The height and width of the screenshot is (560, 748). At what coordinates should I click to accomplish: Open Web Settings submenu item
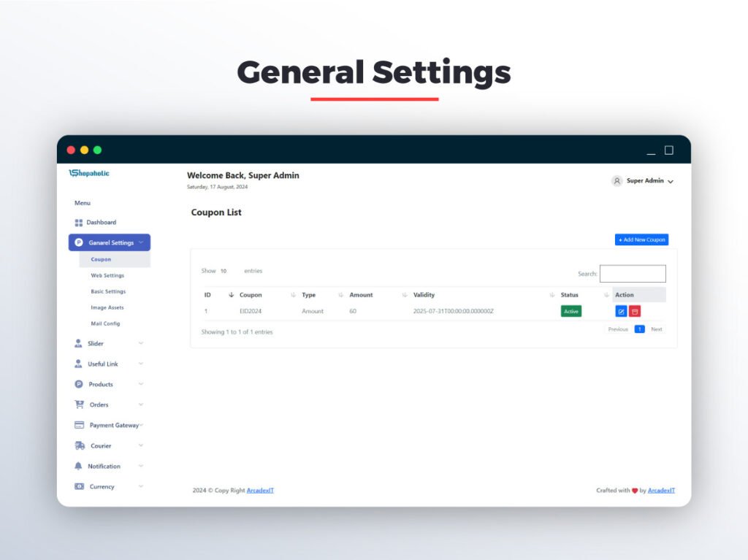(x=107, y=275)
